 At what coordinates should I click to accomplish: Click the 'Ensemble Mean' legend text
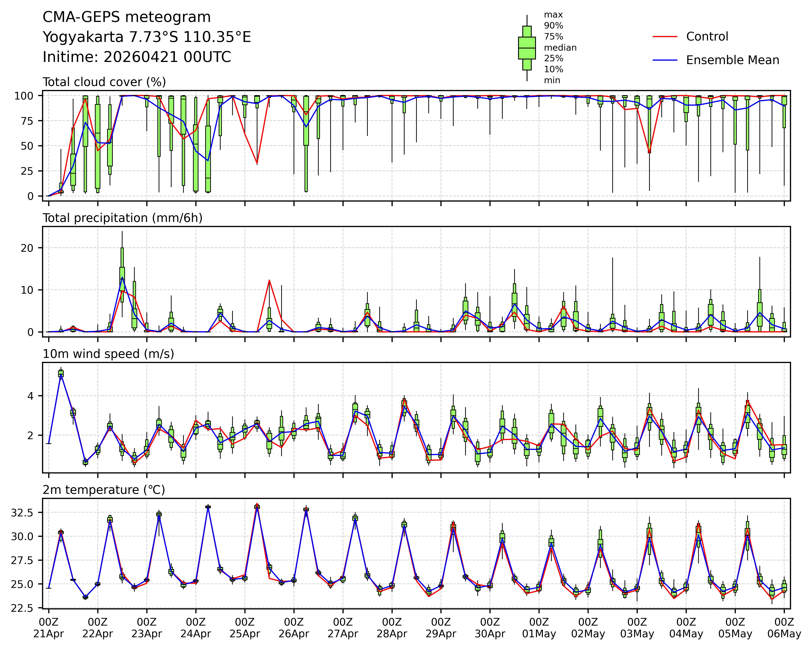point(732,60)
